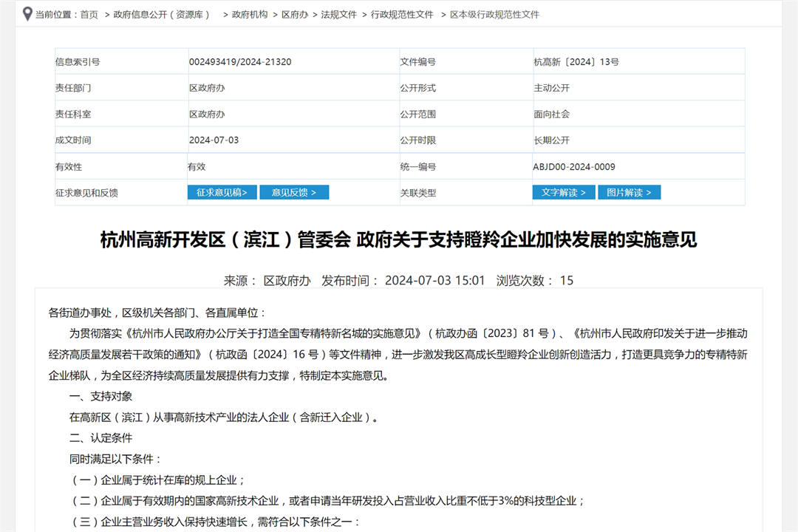Open the 图片解读 button
The image size is (798, 532).
point(629,192)
